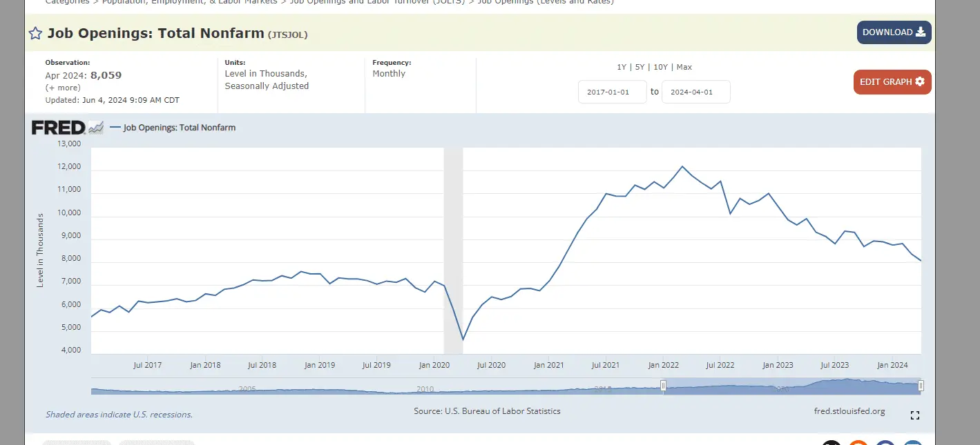Click the FRED logo above the chart
This screenshot has width=980, height=445.
click(x=59, y=128)
